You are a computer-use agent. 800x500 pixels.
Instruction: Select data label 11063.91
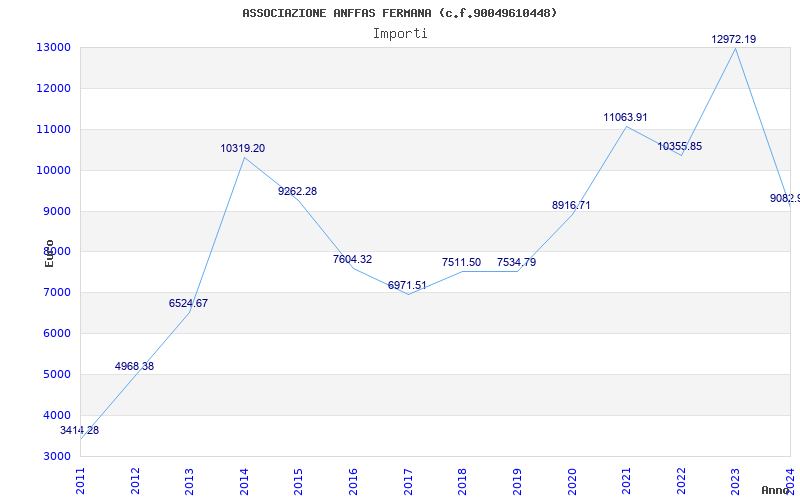[626, 117]
